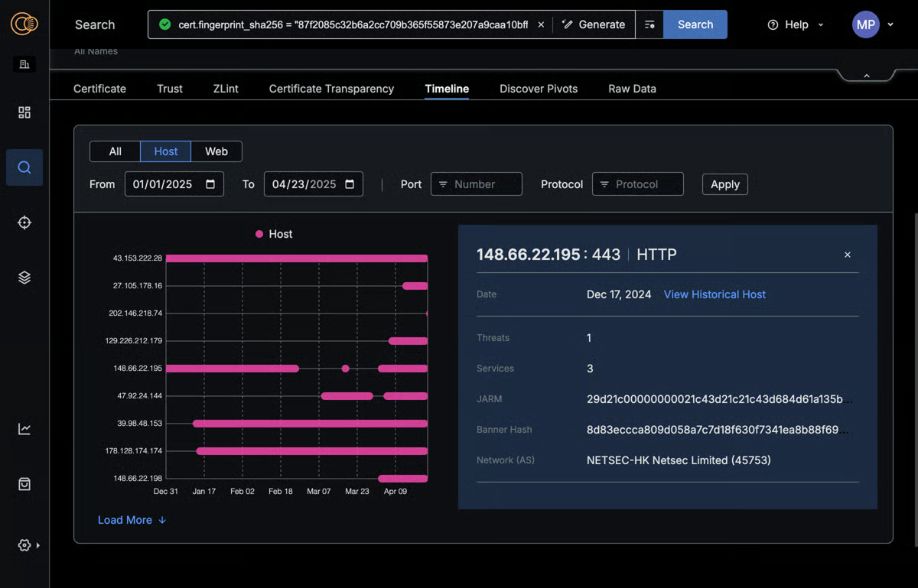
Task: Select the Host filter toggle
Action: pos(165,151)
